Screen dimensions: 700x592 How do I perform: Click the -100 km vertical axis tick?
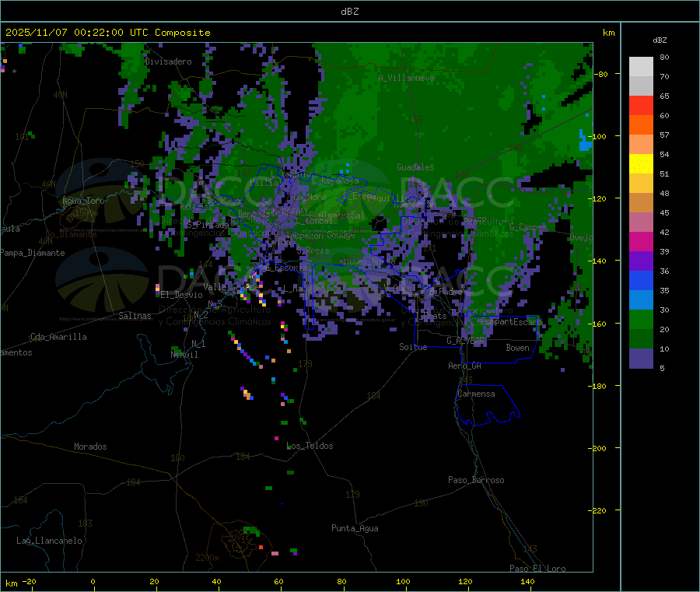pyautogui.click(x=597, y=136)
